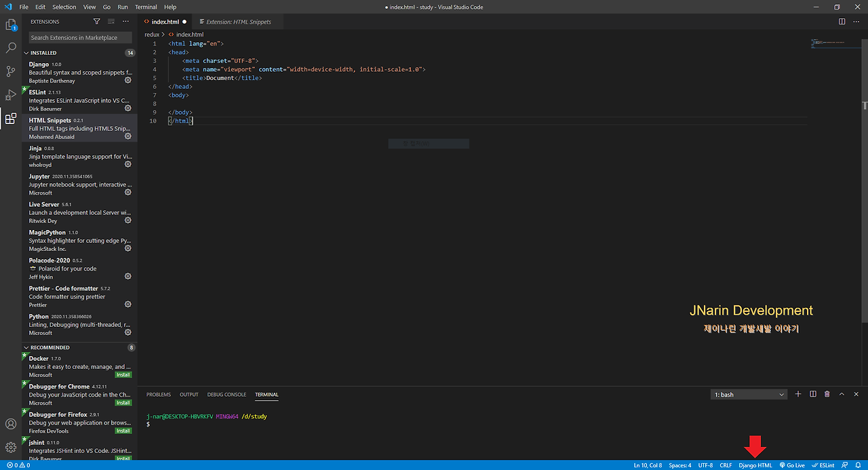The image size is (868, 470).
Task: Open the manage gear for HTML Snippets
Action: click(x=128, y=136)
